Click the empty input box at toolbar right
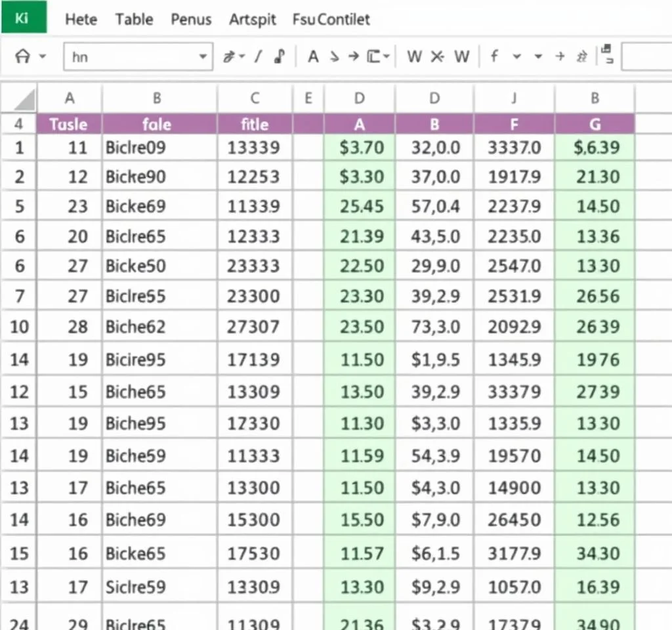The width and height of the screenshot is (672, 630). click(646, 57)
